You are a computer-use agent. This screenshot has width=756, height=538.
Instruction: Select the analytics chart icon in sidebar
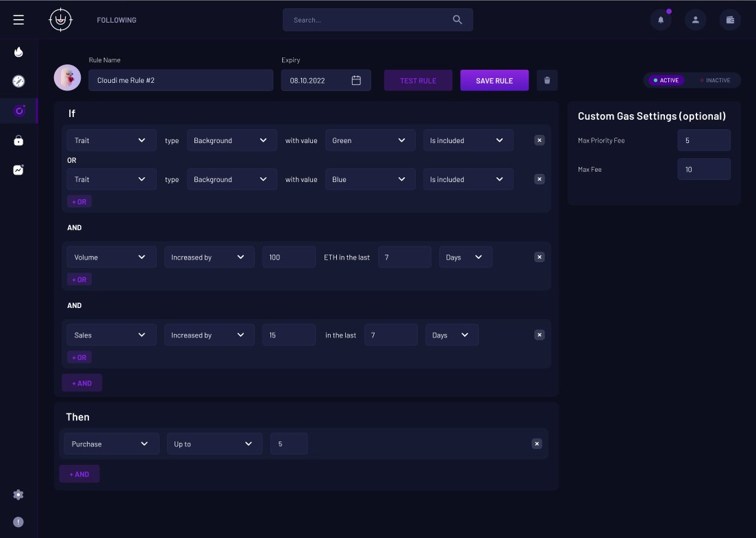[x=18, y=168]
